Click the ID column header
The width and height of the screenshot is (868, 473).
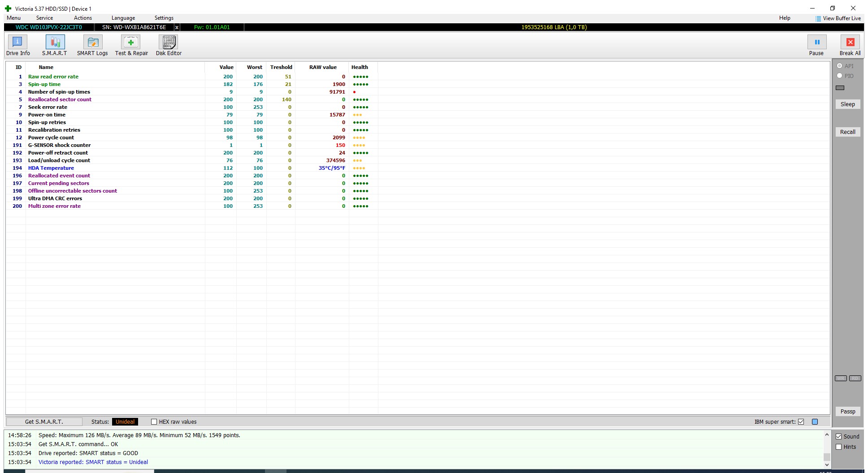coord(18,67)
